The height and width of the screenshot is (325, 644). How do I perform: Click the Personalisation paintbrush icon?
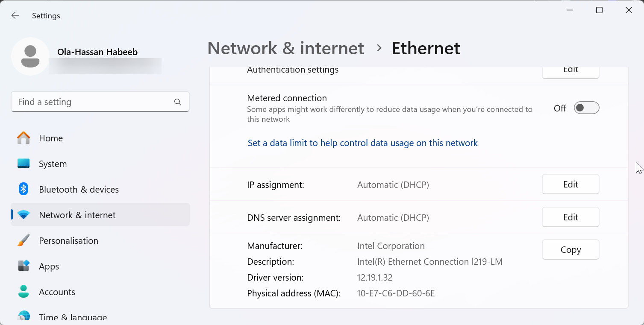point(24,240)
